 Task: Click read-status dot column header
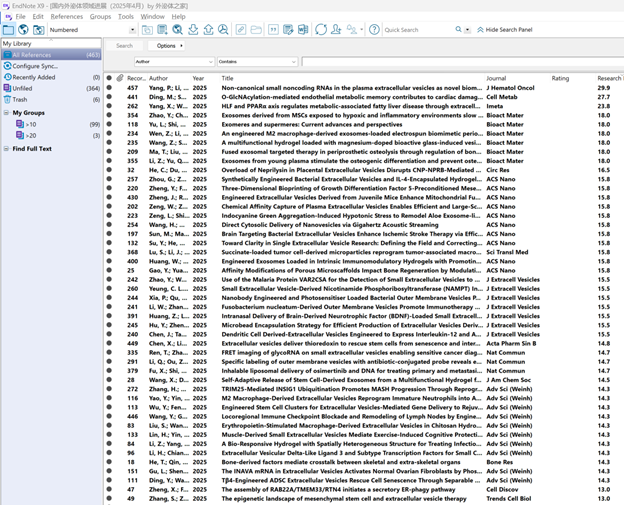tap(109, 78)
